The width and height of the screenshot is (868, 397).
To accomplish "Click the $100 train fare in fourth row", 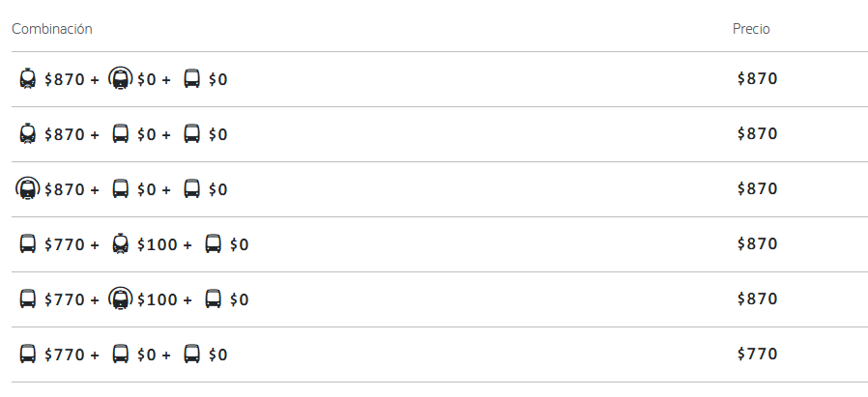I will (158, 244).
